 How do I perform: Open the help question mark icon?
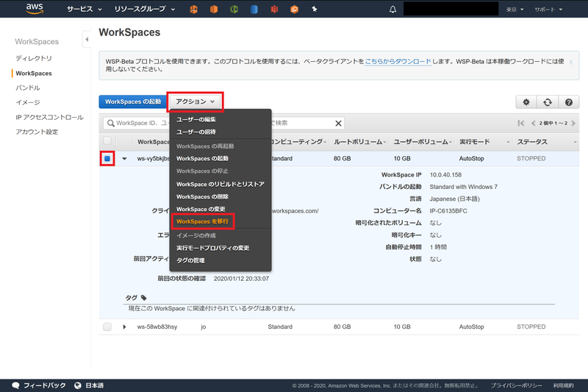568,102
